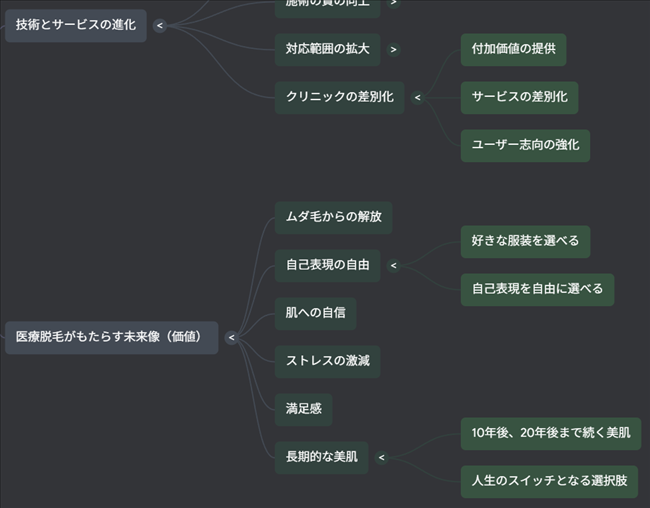The width and height of the screenshot is (650, 508).
Task: Collapse the 自己表現の自由 branch
Action: tap(393, 266)
